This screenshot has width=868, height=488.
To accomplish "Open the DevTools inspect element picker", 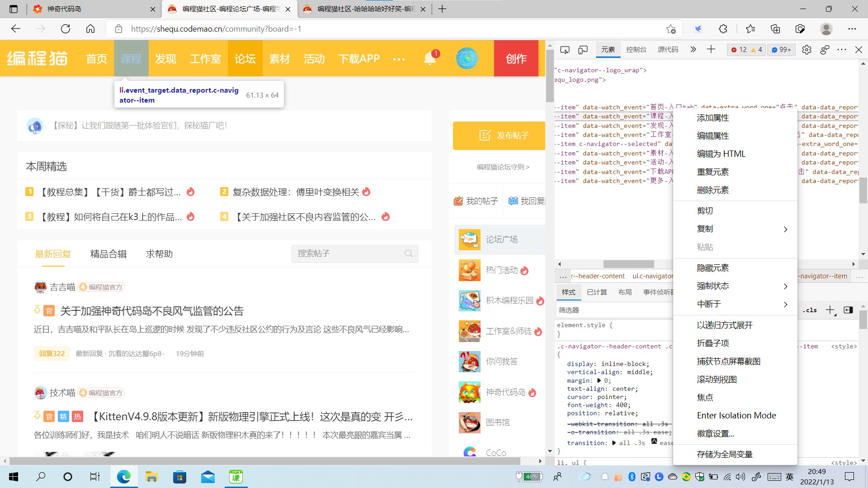I will tap(565, 50).
